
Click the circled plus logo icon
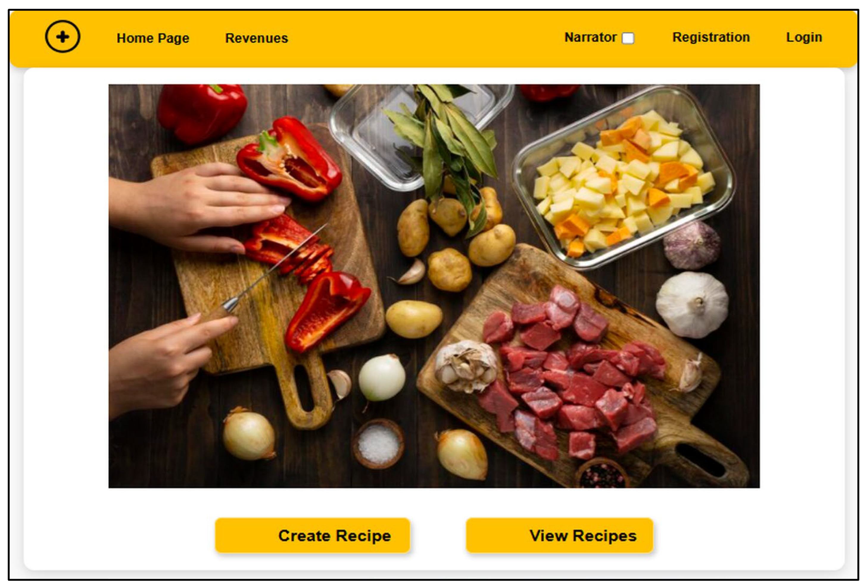(x=62, y=37)
